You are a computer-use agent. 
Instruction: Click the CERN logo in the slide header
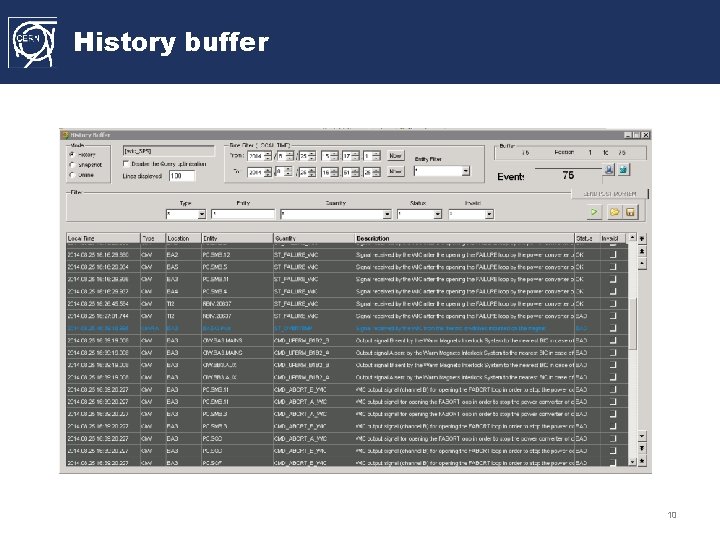pyautogui.click(x=33, y=42)
